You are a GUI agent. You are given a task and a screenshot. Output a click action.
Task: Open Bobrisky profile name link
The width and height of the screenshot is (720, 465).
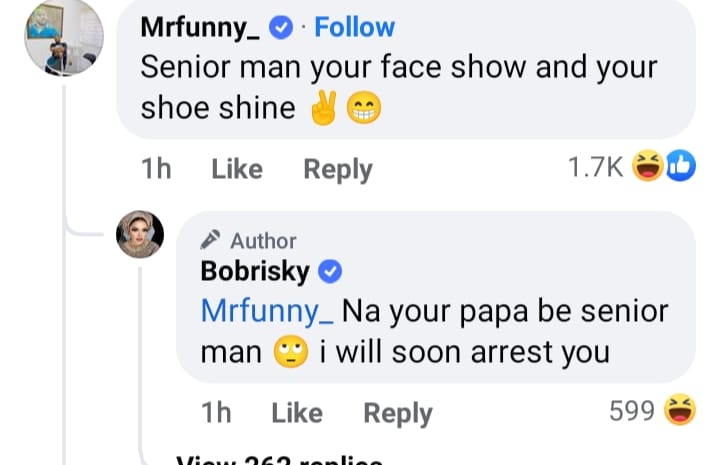tap(255, 271)
